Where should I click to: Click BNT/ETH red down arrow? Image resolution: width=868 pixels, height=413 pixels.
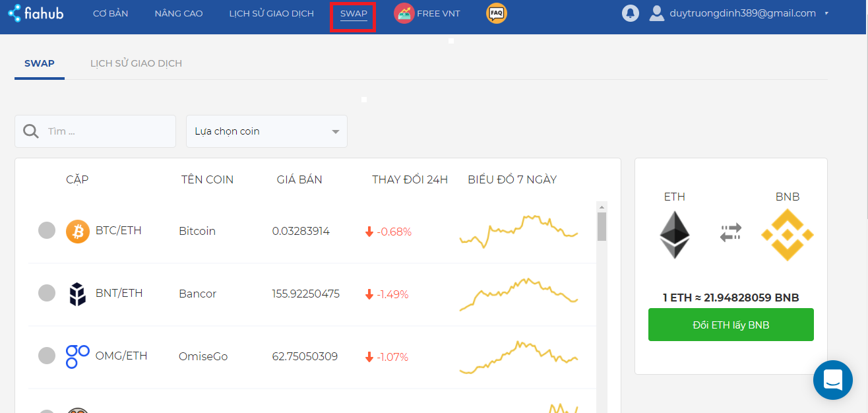tap(369, 294)
